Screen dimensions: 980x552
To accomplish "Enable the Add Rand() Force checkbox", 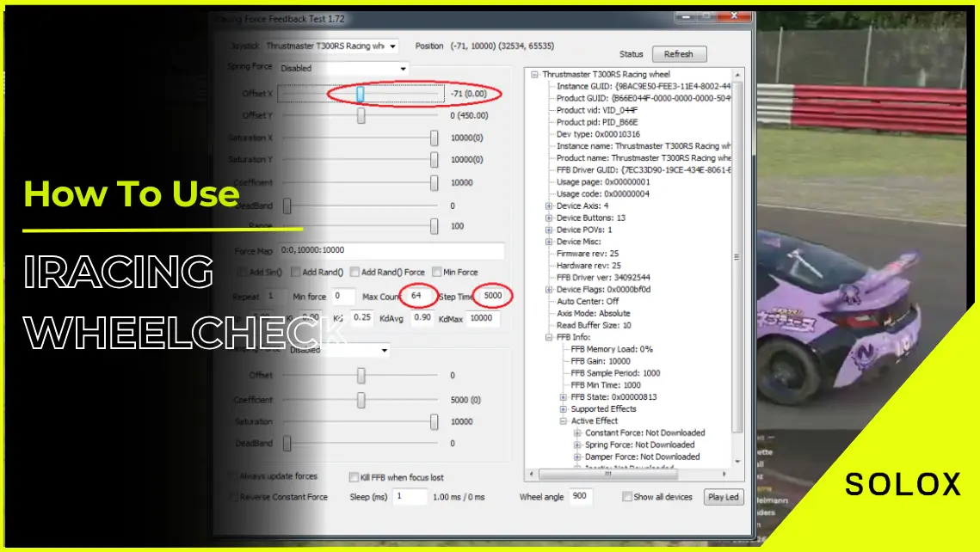I will coord(354,273).
